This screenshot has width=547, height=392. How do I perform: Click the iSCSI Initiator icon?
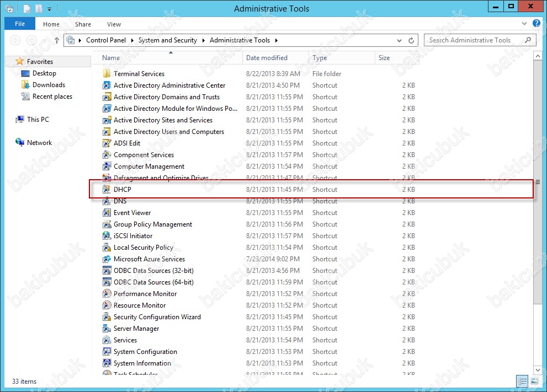point(107,236)
